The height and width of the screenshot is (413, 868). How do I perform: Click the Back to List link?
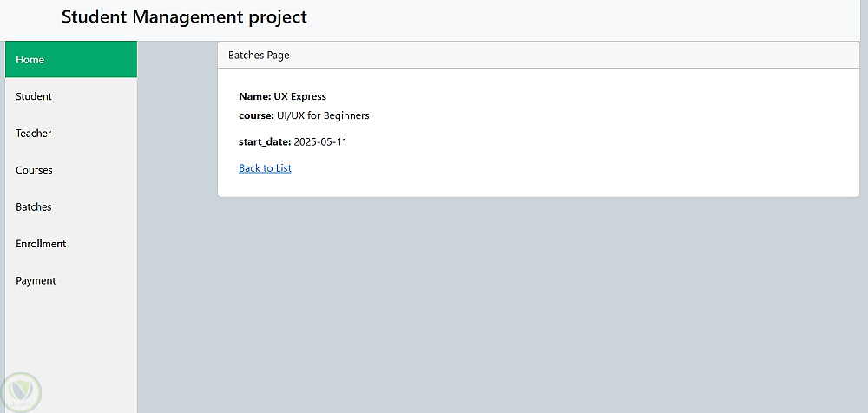click(265, 168)
